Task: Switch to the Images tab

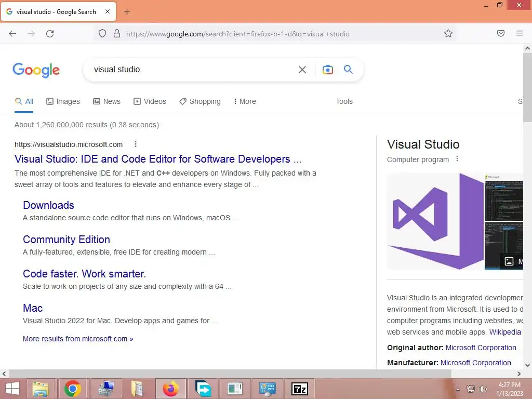Action: [63, 101]
